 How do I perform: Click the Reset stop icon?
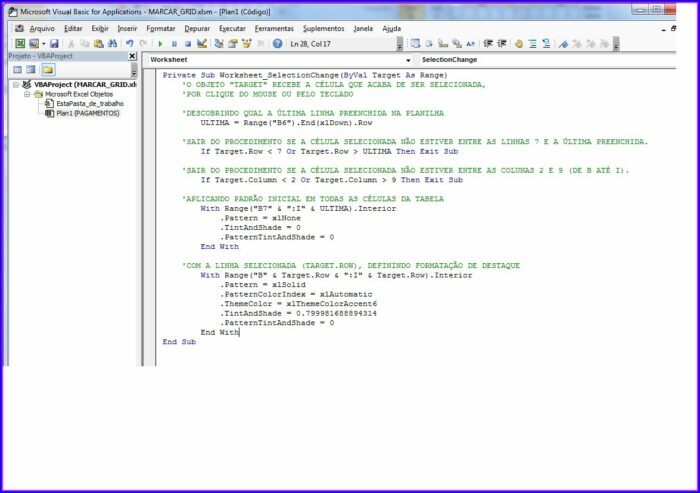coord(188,44)
